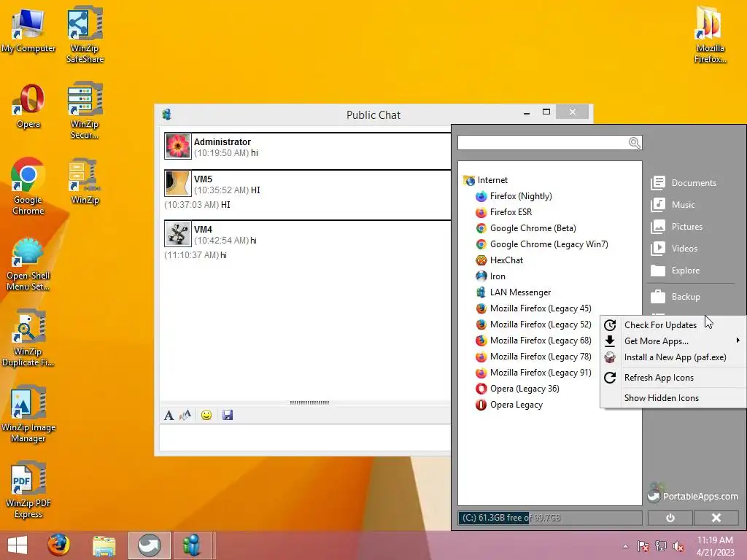Screen dimensions: 747x560
Task: Open the font settings icon in Public Chat
Action: click(x=169, y=415)
